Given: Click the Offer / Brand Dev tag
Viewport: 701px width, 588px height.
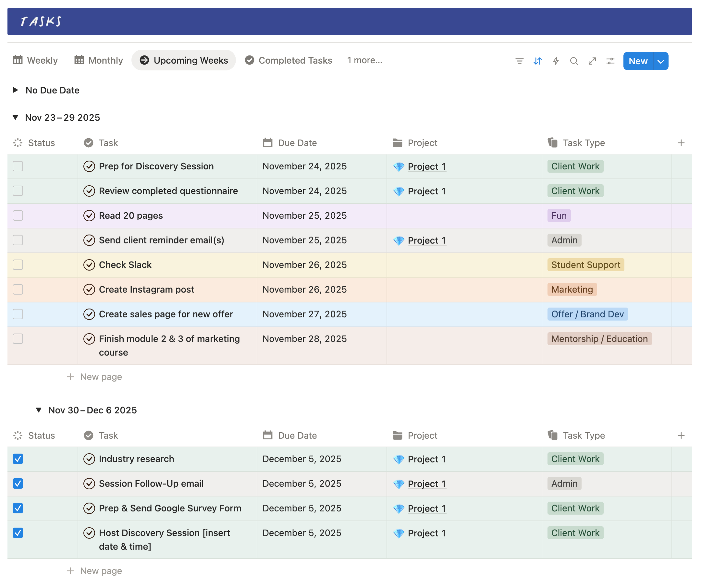Looking at the screenshot, I should [587, 314].
